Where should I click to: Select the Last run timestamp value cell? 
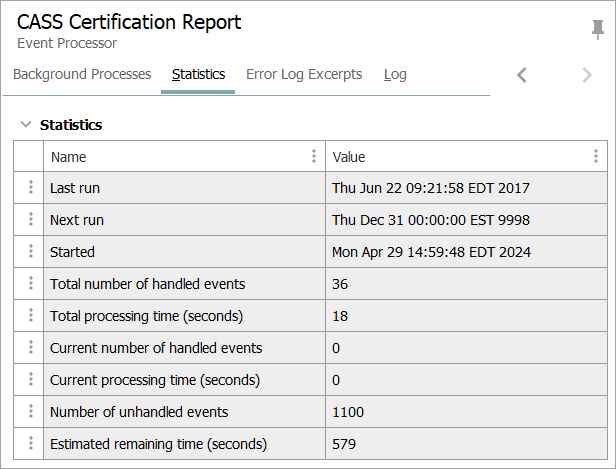coord(431,188)
